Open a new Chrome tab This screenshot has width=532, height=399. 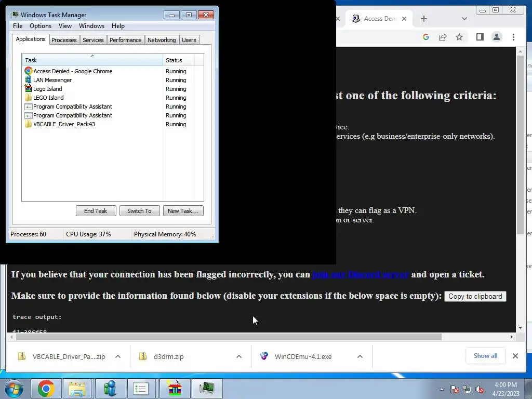pyautogui.click(x=424, y=19)
